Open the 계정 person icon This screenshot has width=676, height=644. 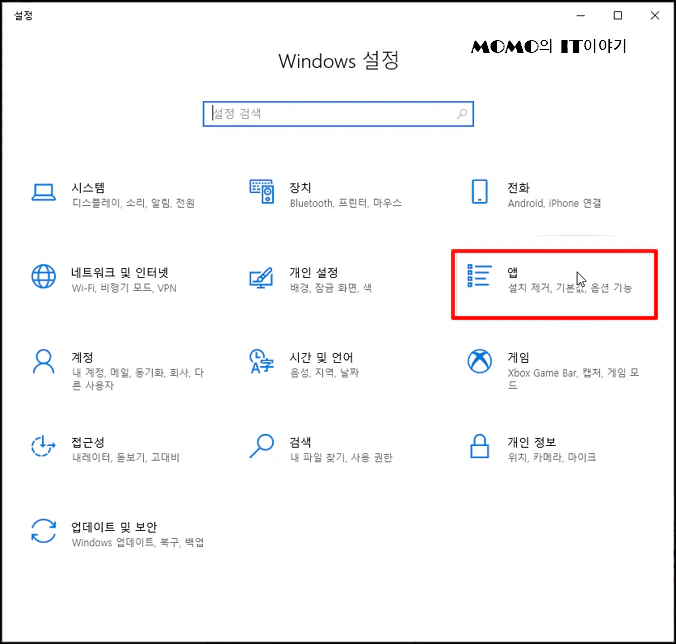point(44,361)
